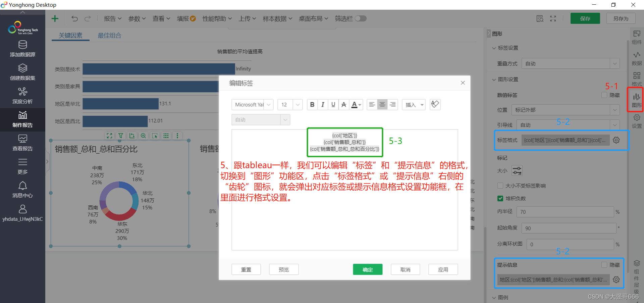Image resolution: width=644 pixels, height=303 pixels.
Task: Click the 预览 preview button
Action: click(x=284, y=269)
